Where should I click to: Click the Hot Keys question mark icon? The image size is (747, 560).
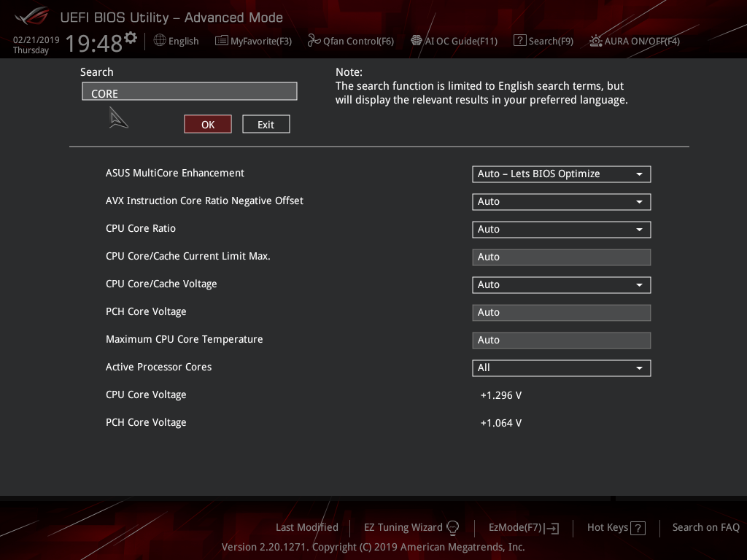point(638,528)
